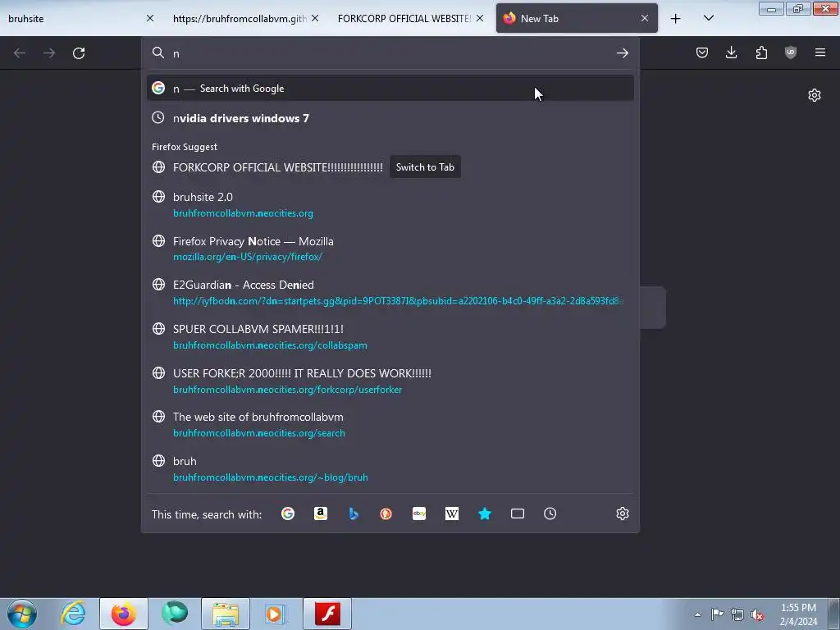Search this time with Wikipedia
840x630 pixels.
point(452,514)
